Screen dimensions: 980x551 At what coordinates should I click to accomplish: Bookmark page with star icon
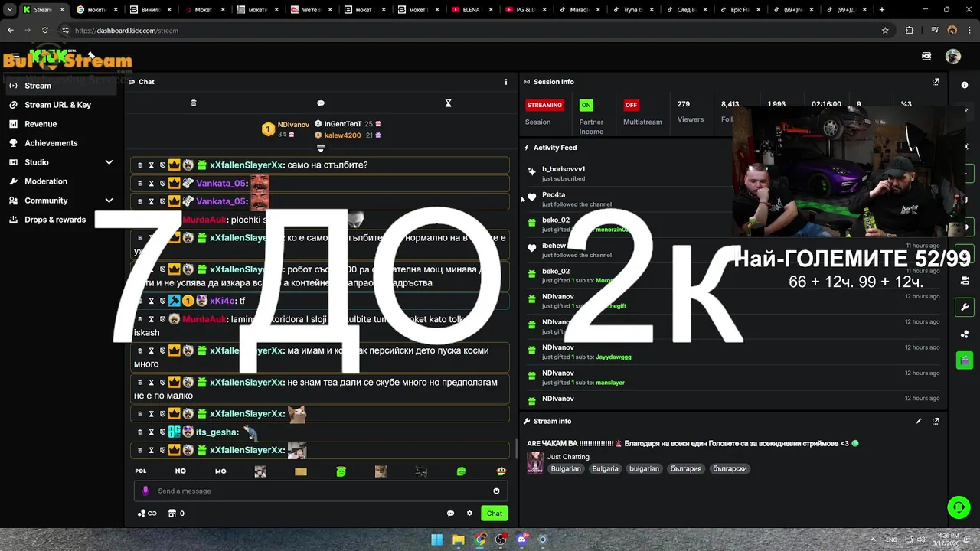pyautogui.click(x=885, y=31)
